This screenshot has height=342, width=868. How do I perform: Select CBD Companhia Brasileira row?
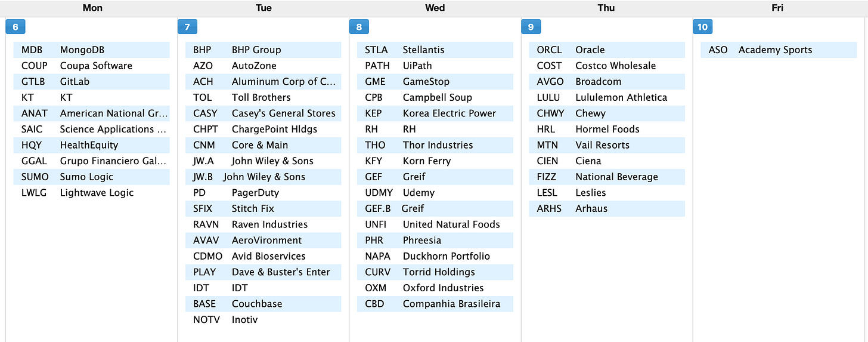(435, 303)
